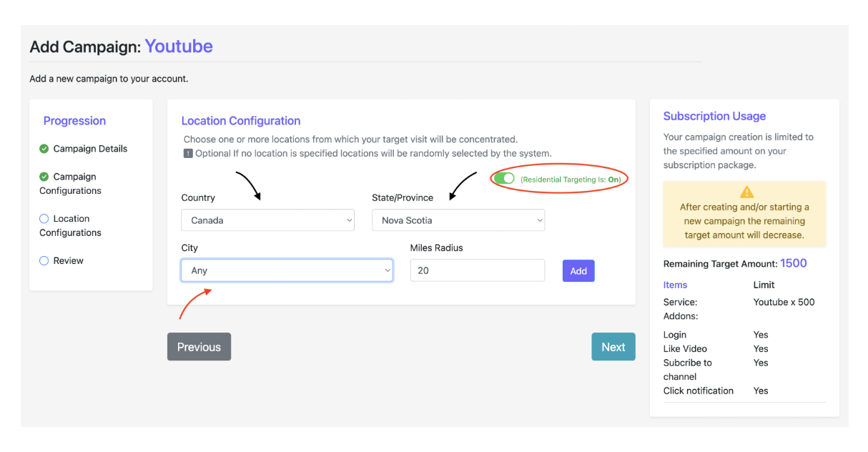The height and width of the screenshot is (452, 868).
Task: Click the Limit column header
Action: pyautogui.click(x=764, y=285)
